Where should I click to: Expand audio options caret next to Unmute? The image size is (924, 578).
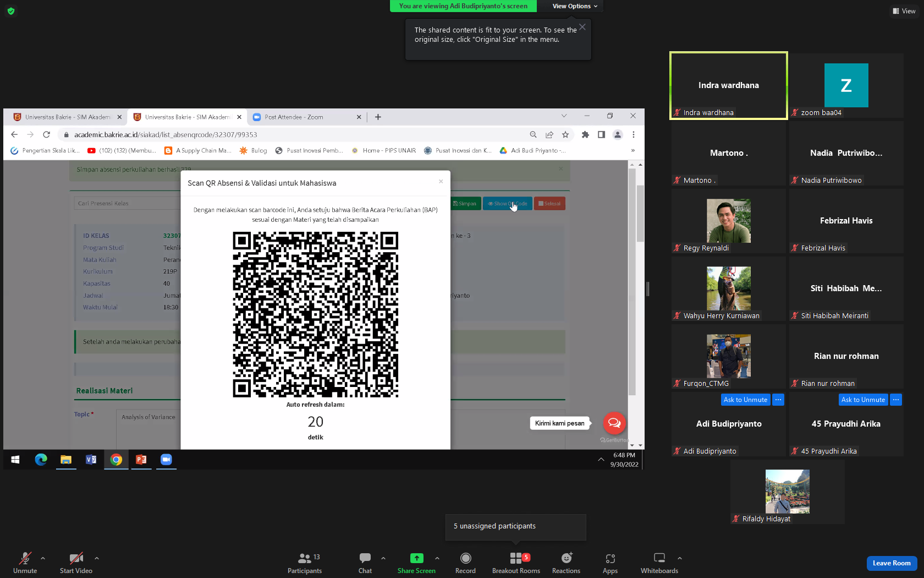point(43,558)
